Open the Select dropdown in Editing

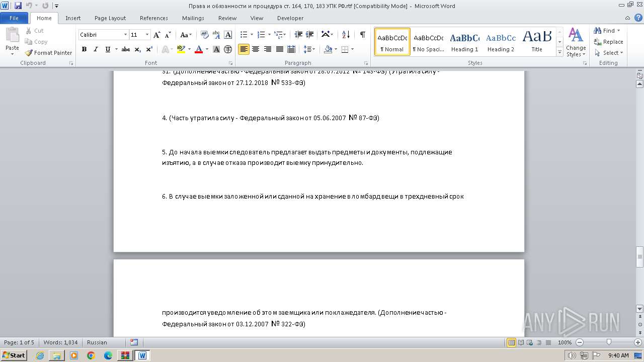click(x=609, y=53)
